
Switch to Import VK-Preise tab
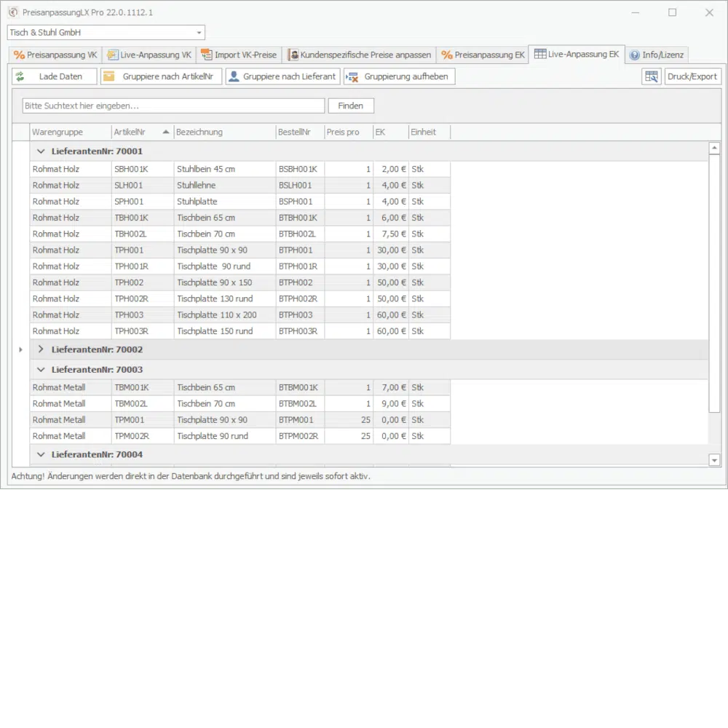pos(239,55)
